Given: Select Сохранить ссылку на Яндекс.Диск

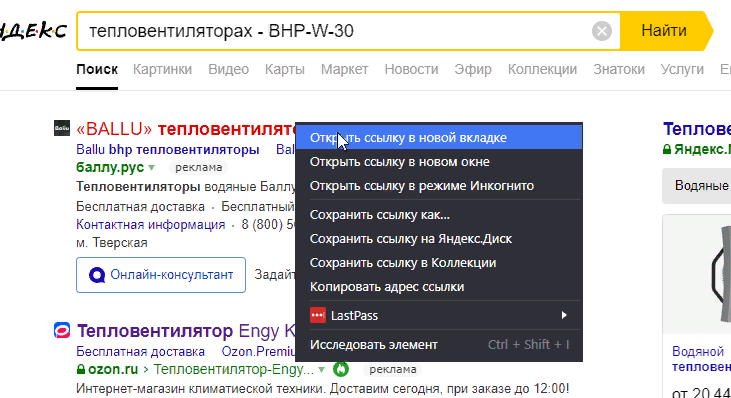Looking at the screenshot, I should [439, 239].
